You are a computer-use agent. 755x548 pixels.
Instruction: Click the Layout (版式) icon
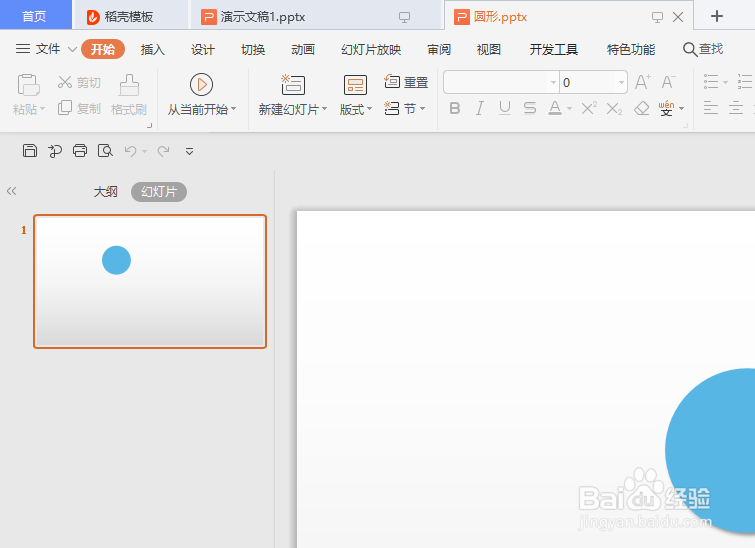355,85
